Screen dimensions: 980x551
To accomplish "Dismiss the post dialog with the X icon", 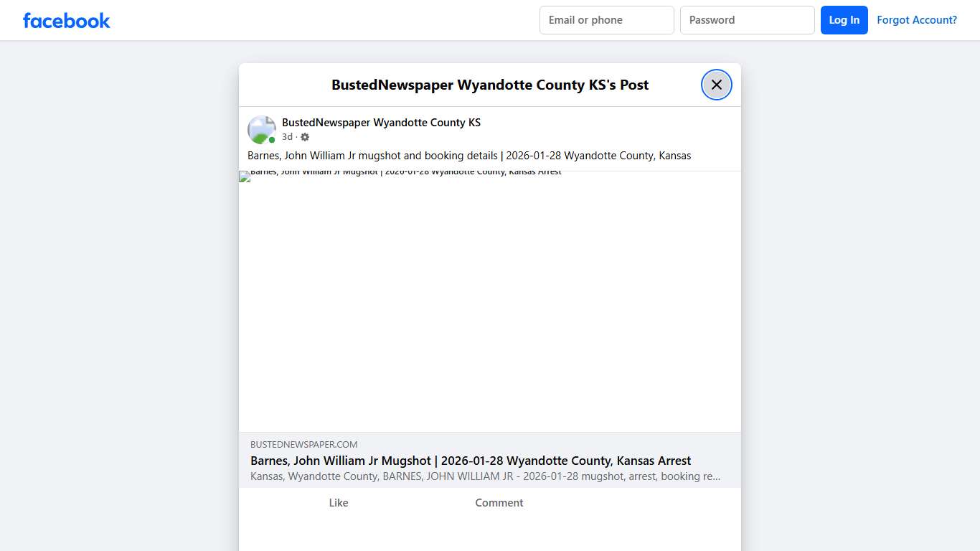I will (716, 84).
